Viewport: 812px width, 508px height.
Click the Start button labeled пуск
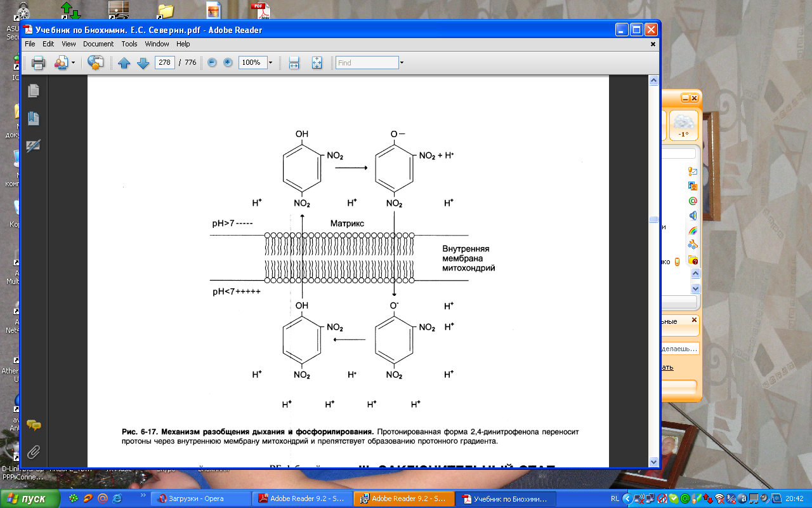tap(31, 498)
